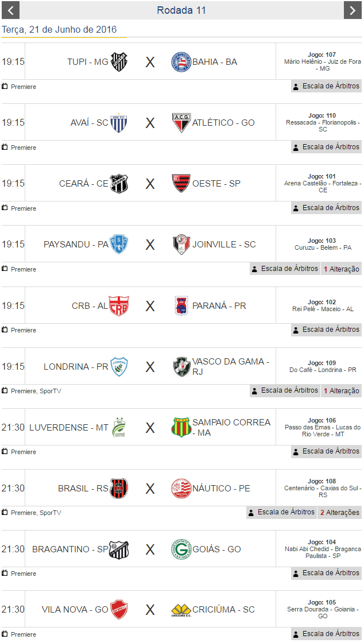Go to the next round arrow
This screenshot has height=643, width=364.
(x=353, y=10)
